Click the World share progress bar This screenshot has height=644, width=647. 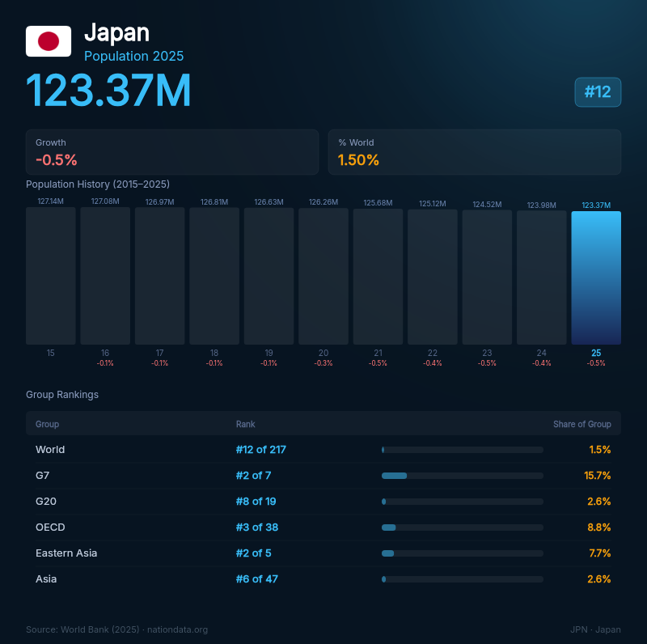(x=462, y=450)
